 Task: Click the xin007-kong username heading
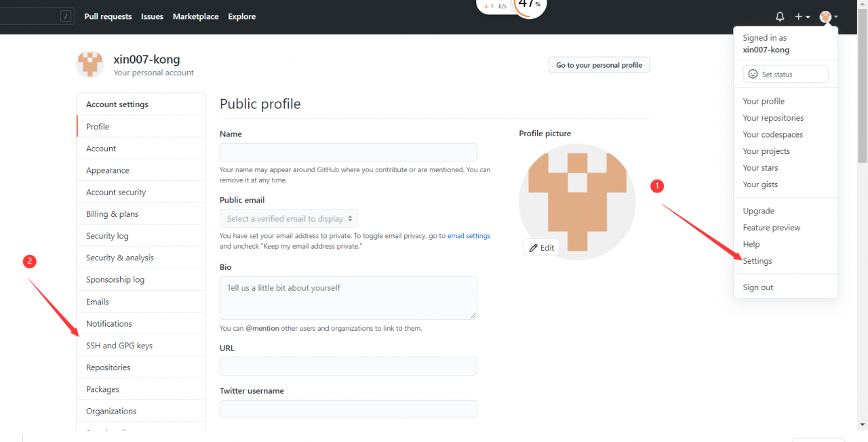pos(147,59)
